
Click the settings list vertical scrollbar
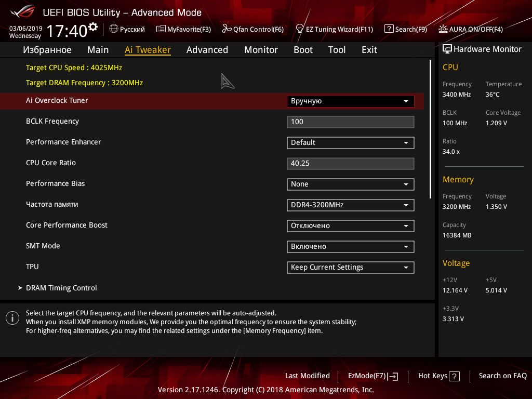click(x=430, y=129)
